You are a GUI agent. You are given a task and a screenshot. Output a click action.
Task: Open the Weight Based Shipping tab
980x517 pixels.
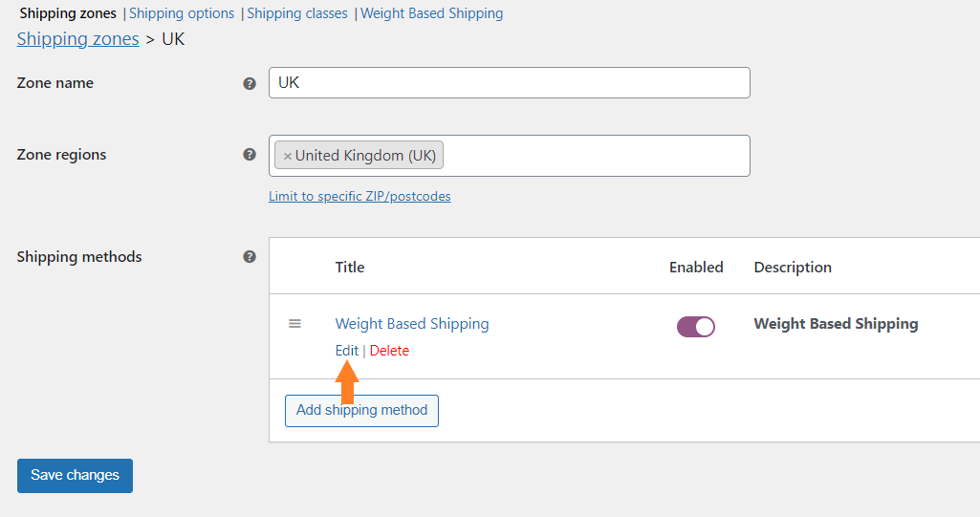(432, 13)
